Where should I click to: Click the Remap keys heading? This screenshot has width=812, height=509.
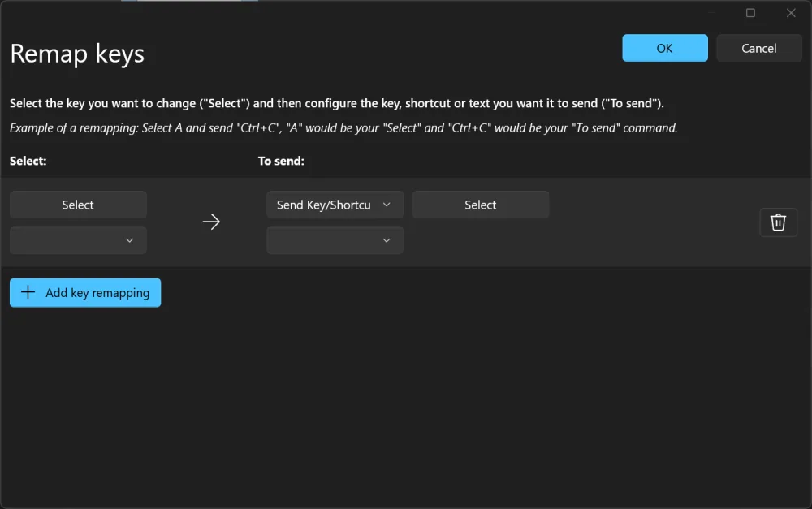click(77, 54)
